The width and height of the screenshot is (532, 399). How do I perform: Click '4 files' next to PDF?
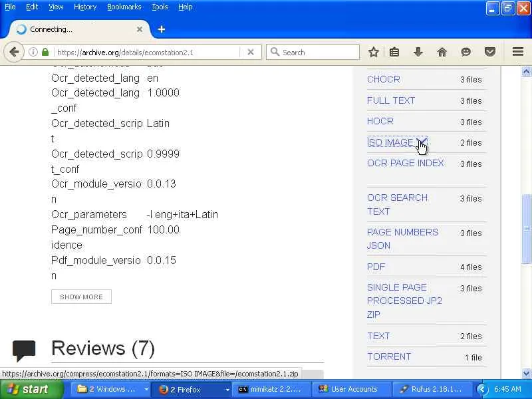pyautogui.click(x=471, y=267)
